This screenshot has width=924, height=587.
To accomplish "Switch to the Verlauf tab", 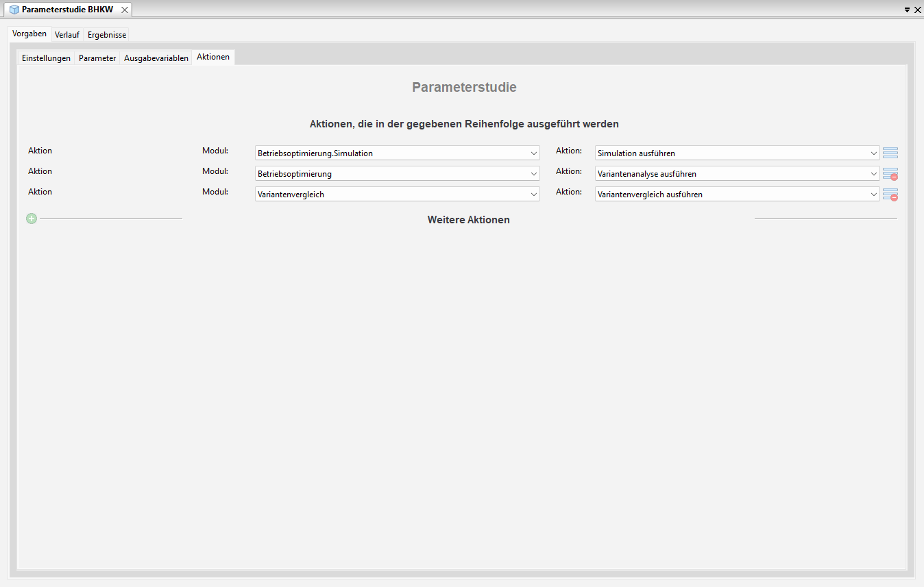I will coord(67,35).
